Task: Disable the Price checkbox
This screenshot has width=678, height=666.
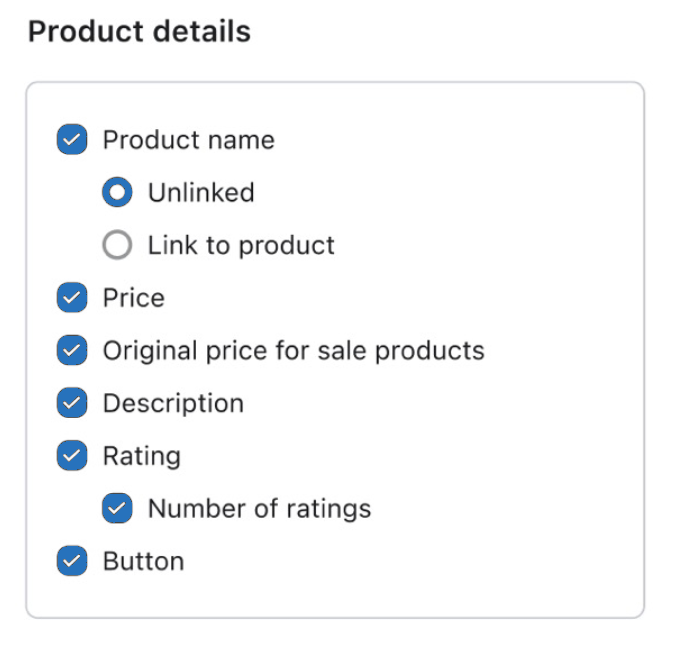Action: 71,298
